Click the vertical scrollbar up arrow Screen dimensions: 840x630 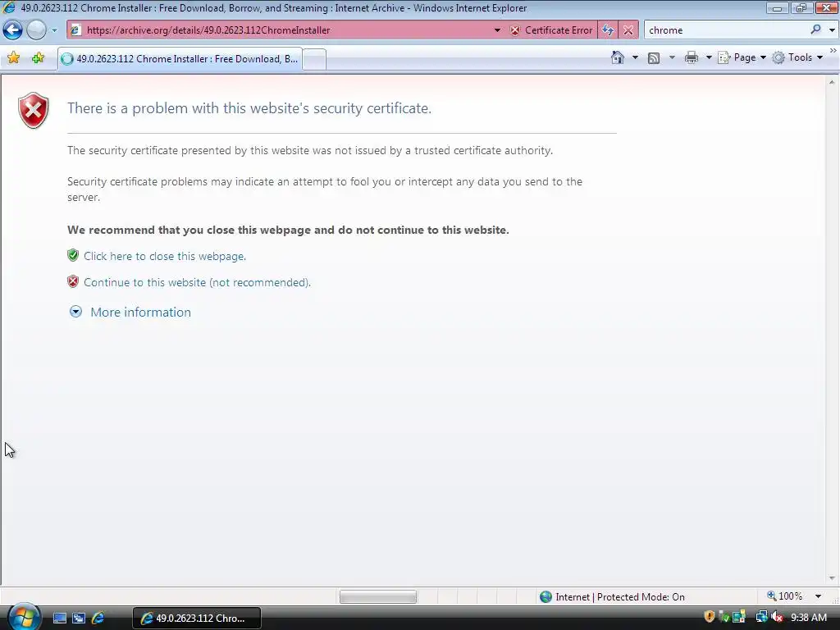[x=832, y=82]
